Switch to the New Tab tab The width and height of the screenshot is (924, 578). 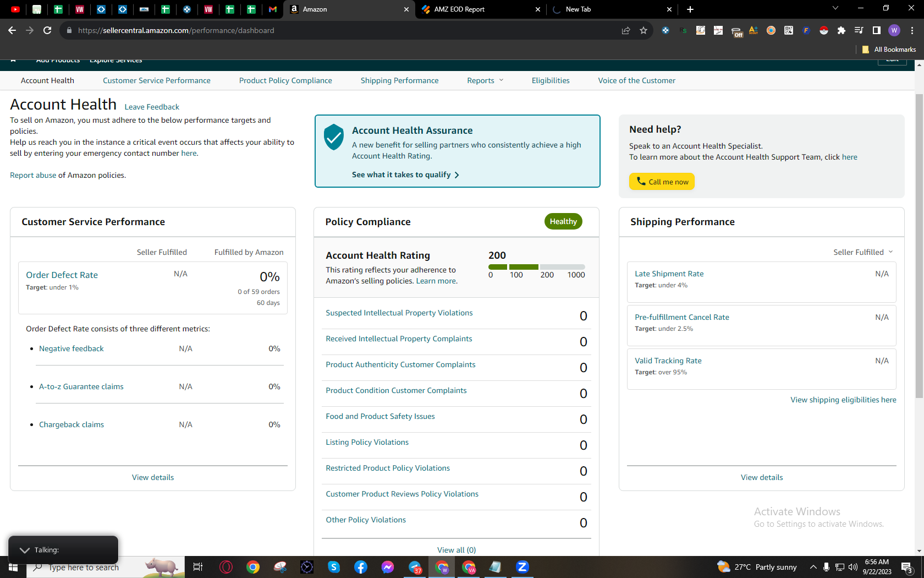click(x=612, y=9)
